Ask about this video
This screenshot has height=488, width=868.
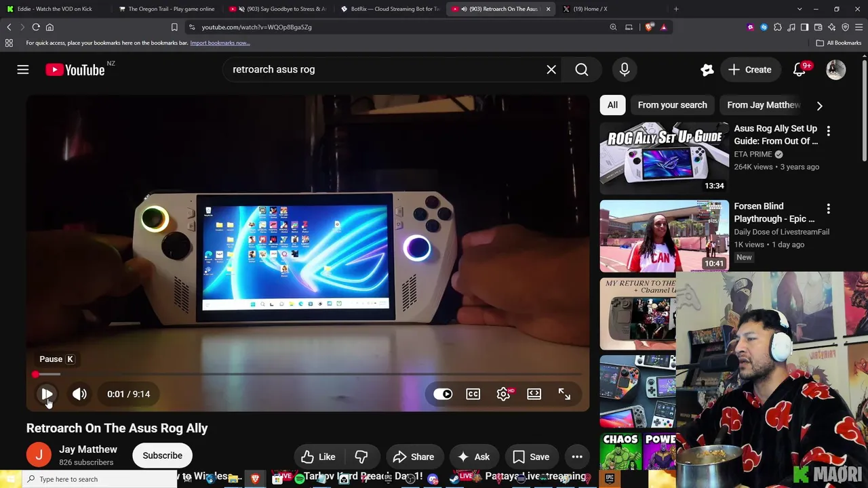[x=473, y=457]
